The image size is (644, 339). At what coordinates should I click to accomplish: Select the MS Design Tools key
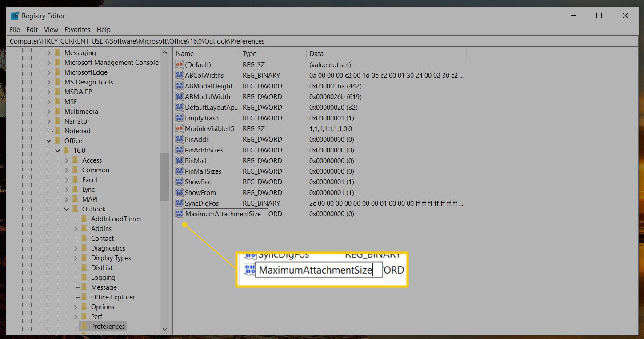(x=89, y=82)
